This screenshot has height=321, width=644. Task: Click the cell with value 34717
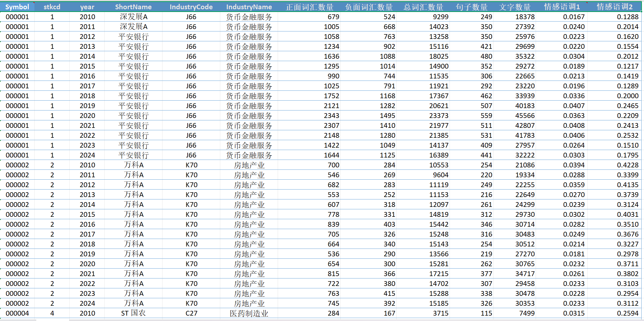point(515,274)
